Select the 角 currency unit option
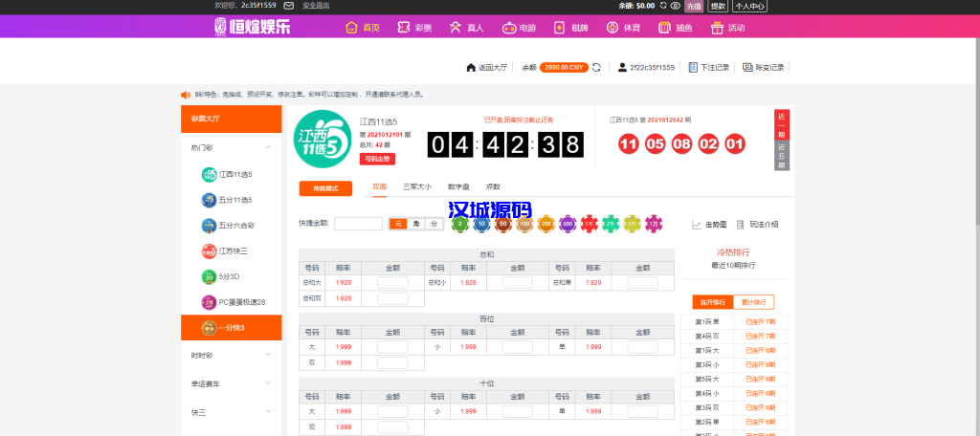This screenshot has height=436, width=980. [416, 224]
